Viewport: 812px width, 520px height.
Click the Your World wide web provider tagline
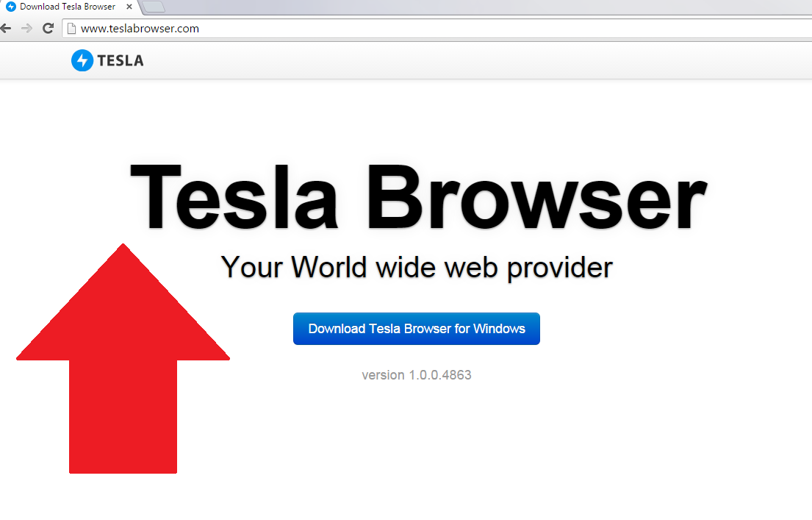[417, 268]
